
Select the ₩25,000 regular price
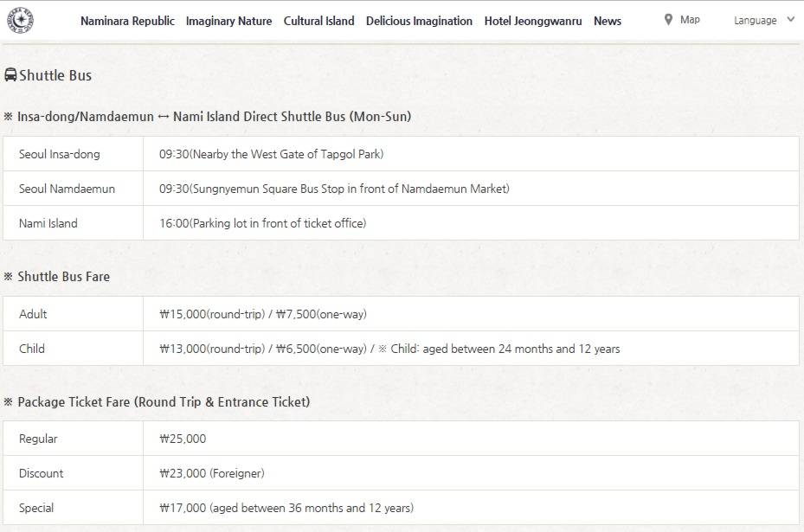(183, 439)
